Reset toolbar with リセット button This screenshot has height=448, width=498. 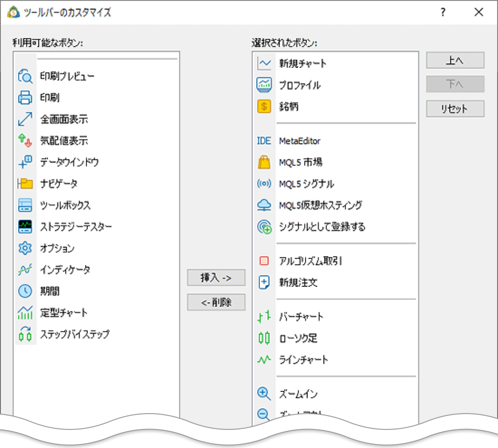click(x=455, y=109)
